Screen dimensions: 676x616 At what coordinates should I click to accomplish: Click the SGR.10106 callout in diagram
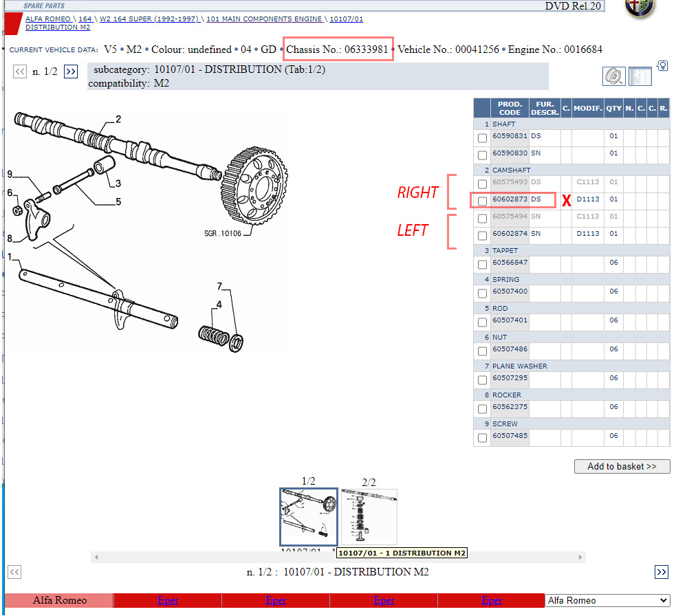point(222,234)
